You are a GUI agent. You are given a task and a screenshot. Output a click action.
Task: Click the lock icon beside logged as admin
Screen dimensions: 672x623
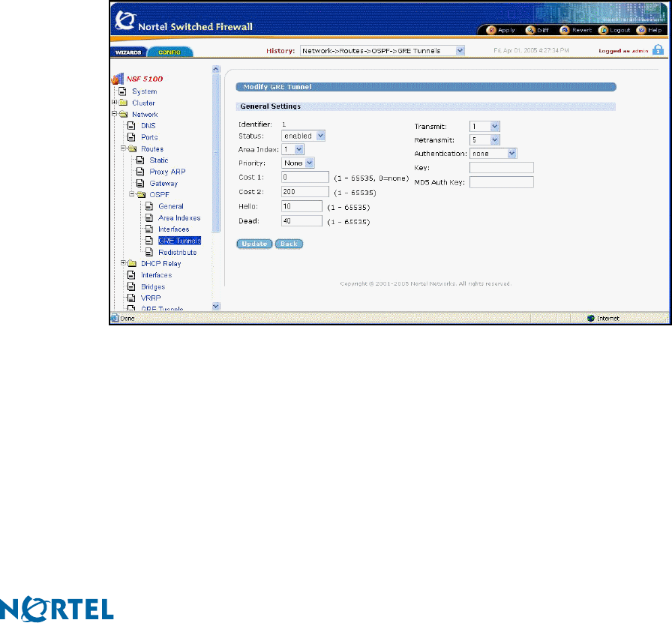pos(658,49)
